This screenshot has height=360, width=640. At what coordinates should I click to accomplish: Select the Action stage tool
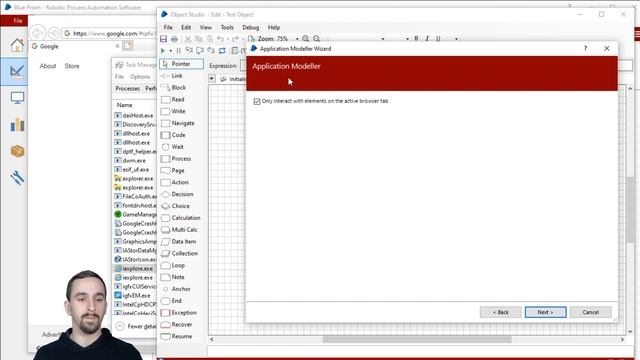[x=175, y=182]
